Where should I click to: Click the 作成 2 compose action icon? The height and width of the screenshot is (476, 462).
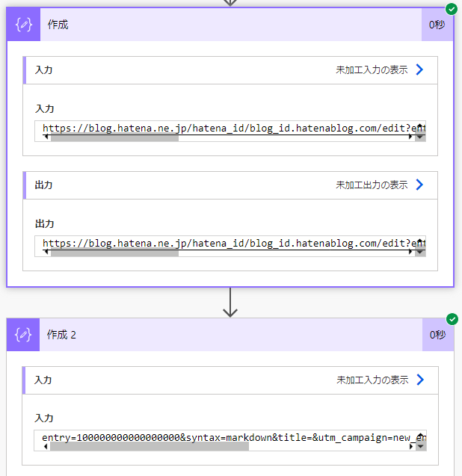(x=23, y=335)
